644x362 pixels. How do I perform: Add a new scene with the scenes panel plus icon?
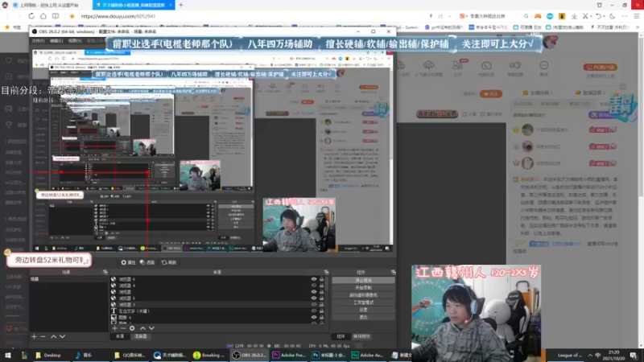pyautogui.click(x=34, y=336)
